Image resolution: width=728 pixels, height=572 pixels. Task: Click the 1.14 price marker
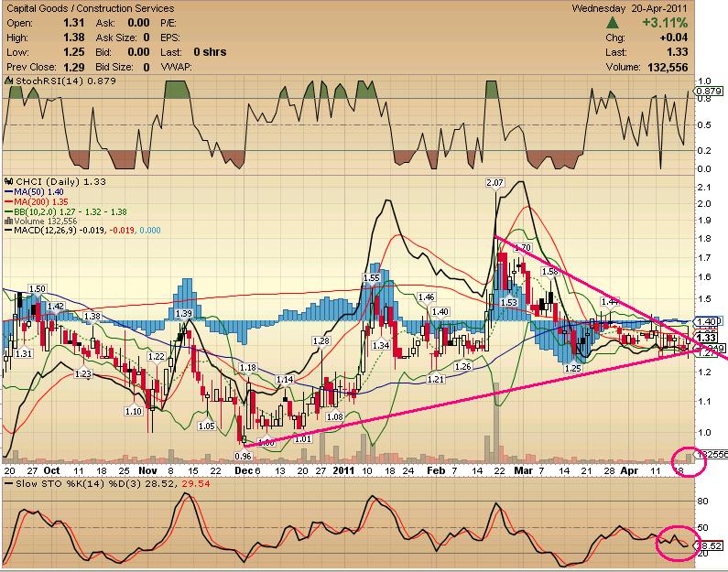click(285, 380)
